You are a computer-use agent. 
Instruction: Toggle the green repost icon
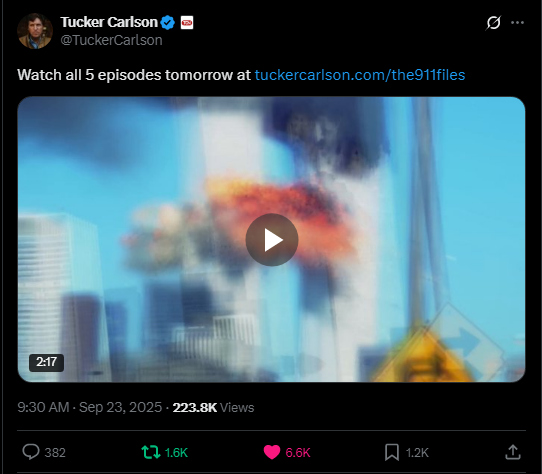tap(151, 452)
